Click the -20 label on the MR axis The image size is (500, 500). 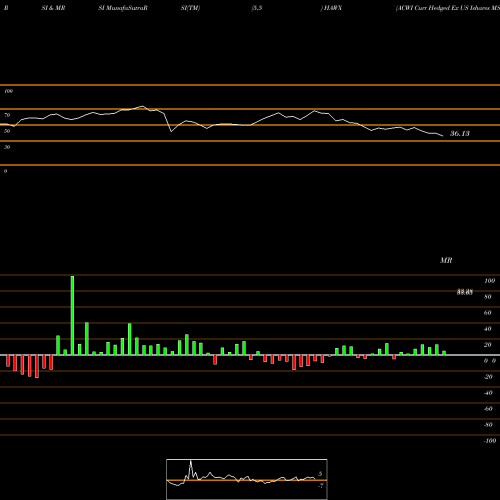click(488, 377)
